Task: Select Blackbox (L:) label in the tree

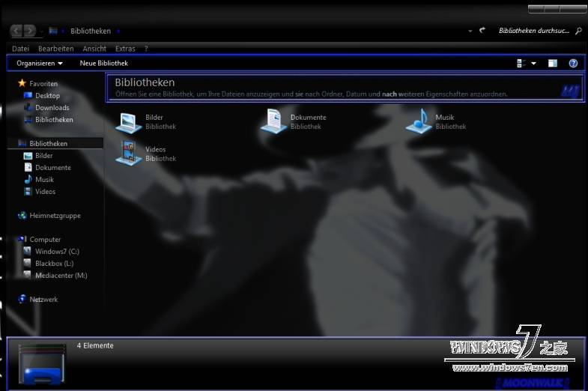Action: [55, 264]
